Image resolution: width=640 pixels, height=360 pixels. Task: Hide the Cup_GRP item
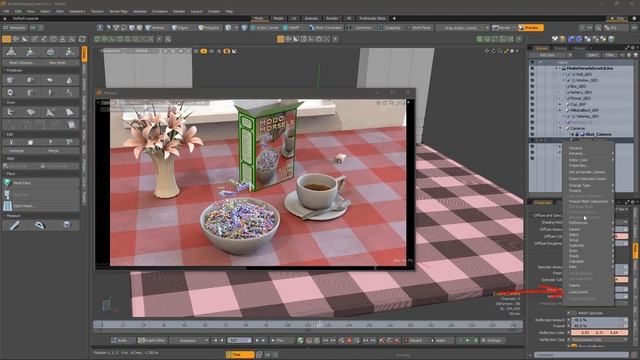coord(532,104)
